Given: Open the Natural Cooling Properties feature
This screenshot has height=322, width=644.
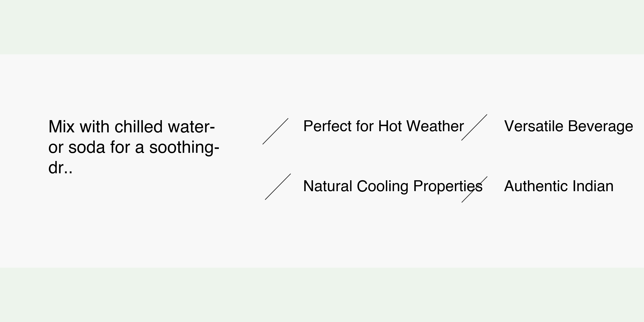Looking at the screenshot, I should tap(393, 186).
